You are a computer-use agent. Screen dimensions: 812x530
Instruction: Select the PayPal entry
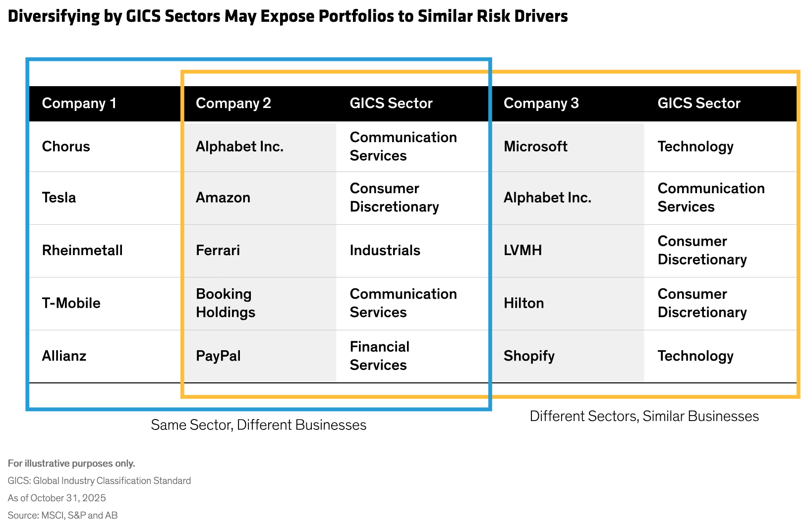tap(219, 356)
